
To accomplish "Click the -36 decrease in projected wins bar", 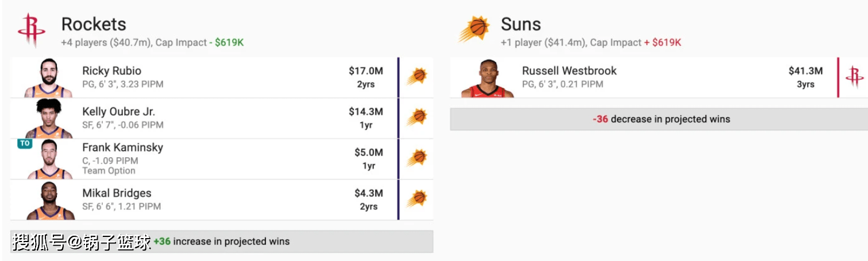I will point(659,119).
